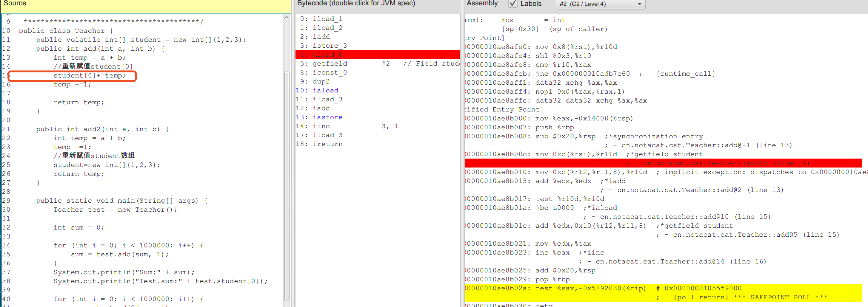Image resolution: width=868 pixels, height=307 pixels.
Task: Select source line "student=new int[]{1,2,3};"
Action: [x=107, y=165]
